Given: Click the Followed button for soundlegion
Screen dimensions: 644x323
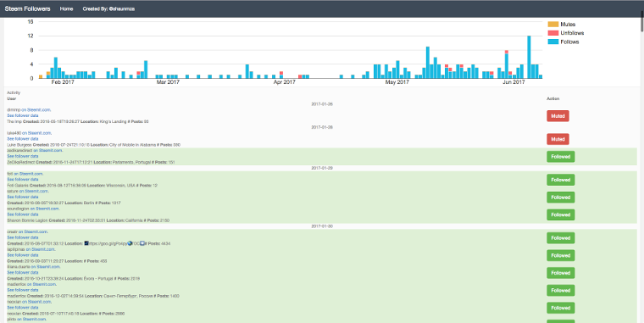Looking at the screenshot, I should (x=561, y=214).
